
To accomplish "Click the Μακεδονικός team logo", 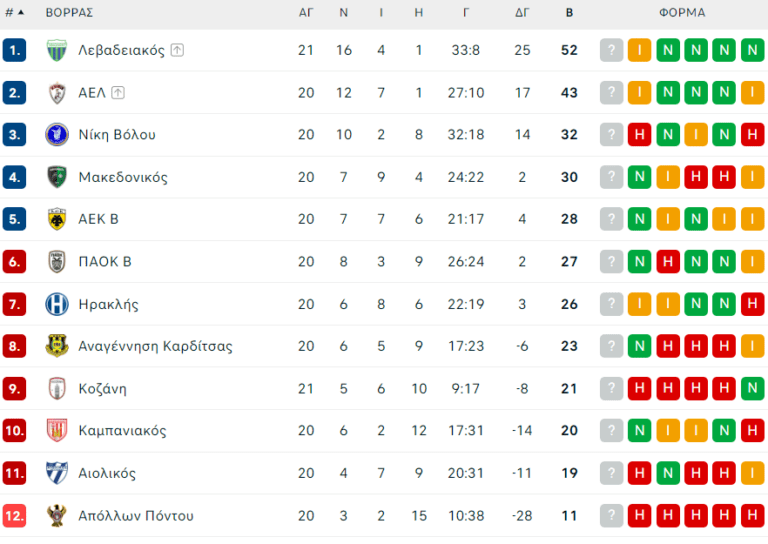I will pyautogui.click(x=57, y=177).
